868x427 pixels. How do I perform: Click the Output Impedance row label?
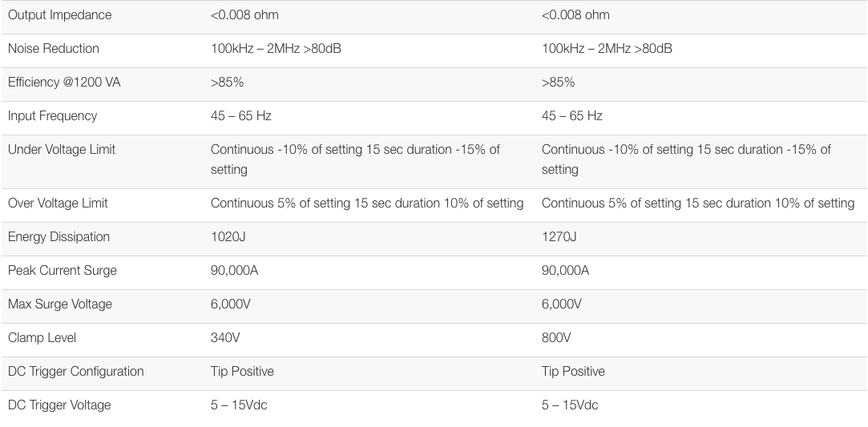[59, 15]
